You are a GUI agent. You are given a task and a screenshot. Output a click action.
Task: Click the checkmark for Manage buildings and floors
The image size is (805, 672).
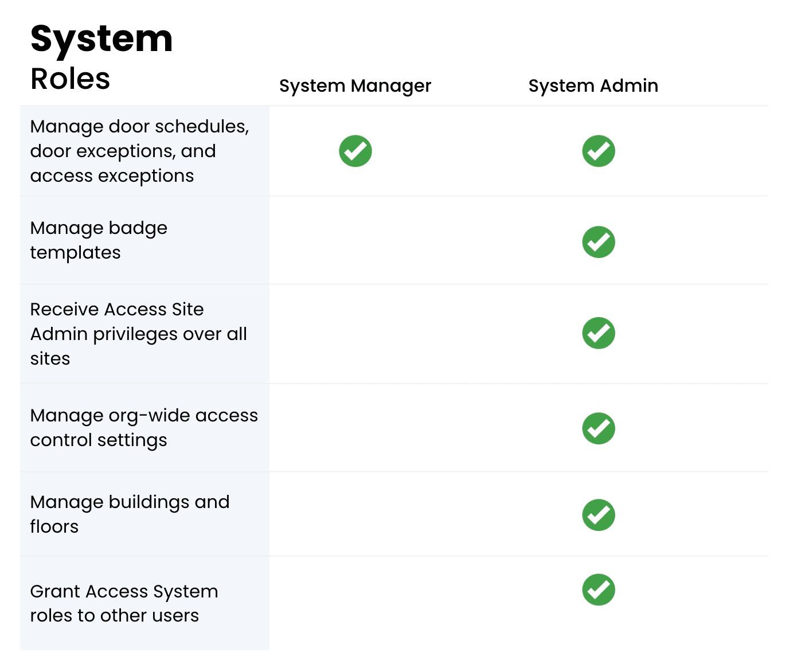tap(598, 514)
